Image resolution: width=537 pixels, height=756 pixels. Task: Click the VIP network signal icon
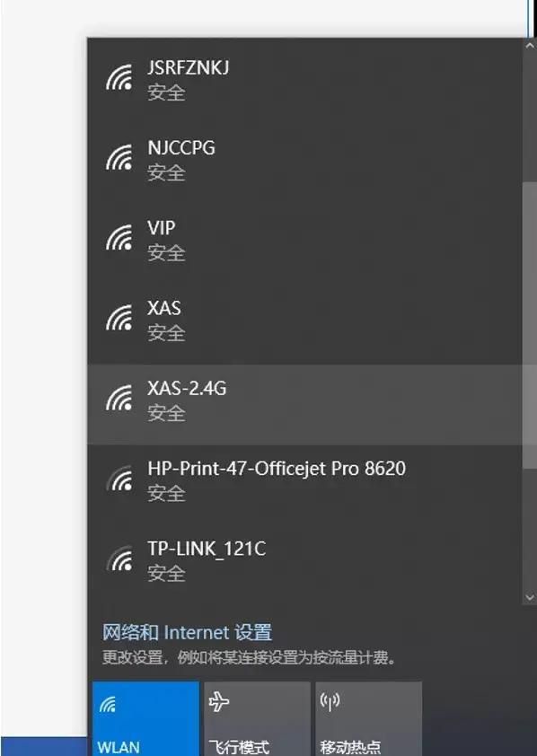119,237
